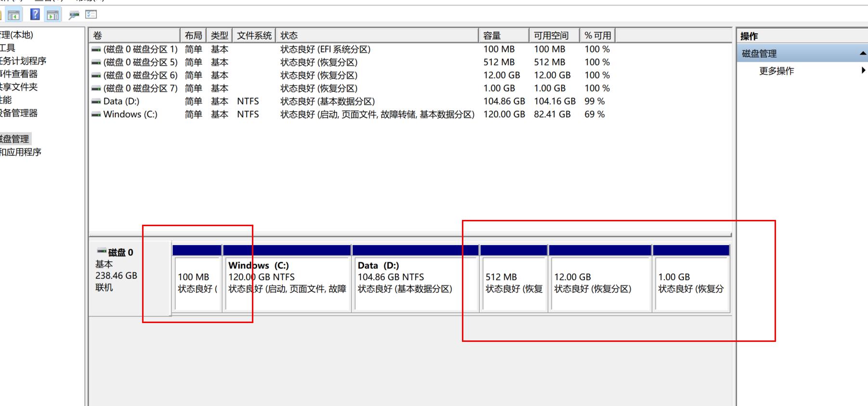This screenshot has width=868, height=406.
Task: Collapse the 磁盘管理 section in Actions pane
Action: click(863, 54)
